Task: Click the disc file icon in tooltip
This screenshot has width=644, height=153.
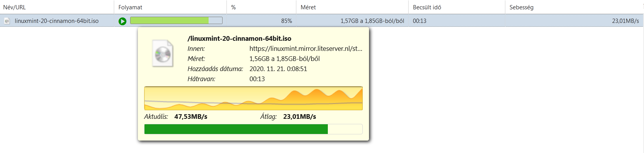Action: coord(162,54)
